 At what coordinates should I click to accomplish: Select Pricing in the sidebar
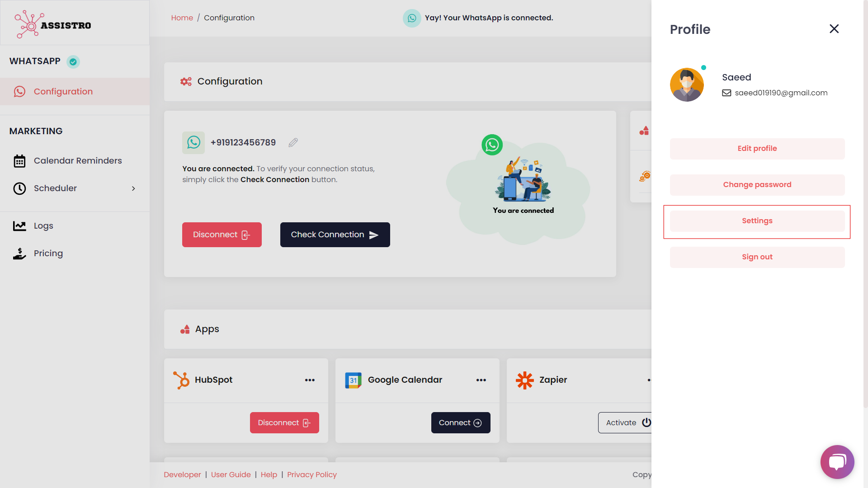48,253
